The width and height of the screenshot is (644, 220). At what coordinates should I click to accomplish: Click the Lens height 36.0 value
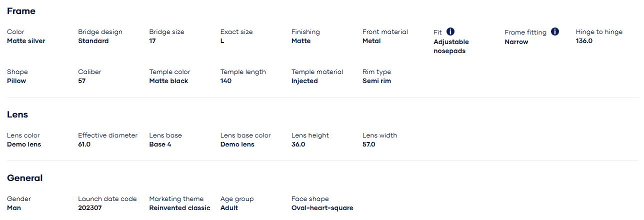click(298, 144)
